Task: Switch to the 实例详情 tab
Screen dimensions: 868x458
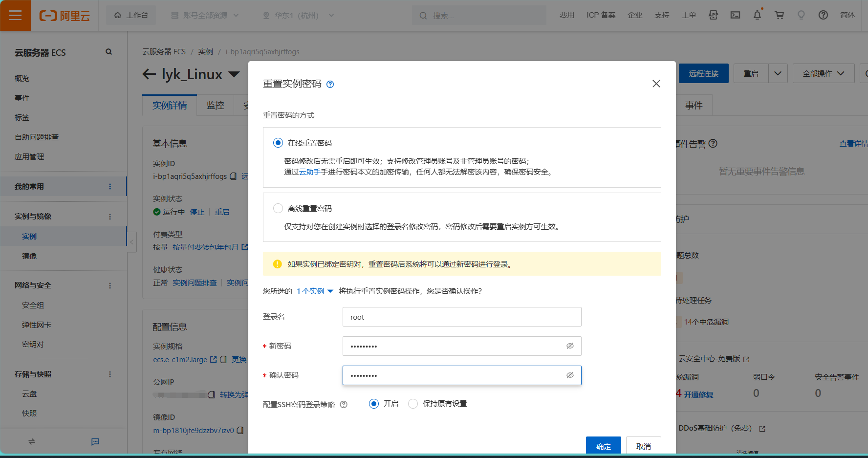Action: 170,106
